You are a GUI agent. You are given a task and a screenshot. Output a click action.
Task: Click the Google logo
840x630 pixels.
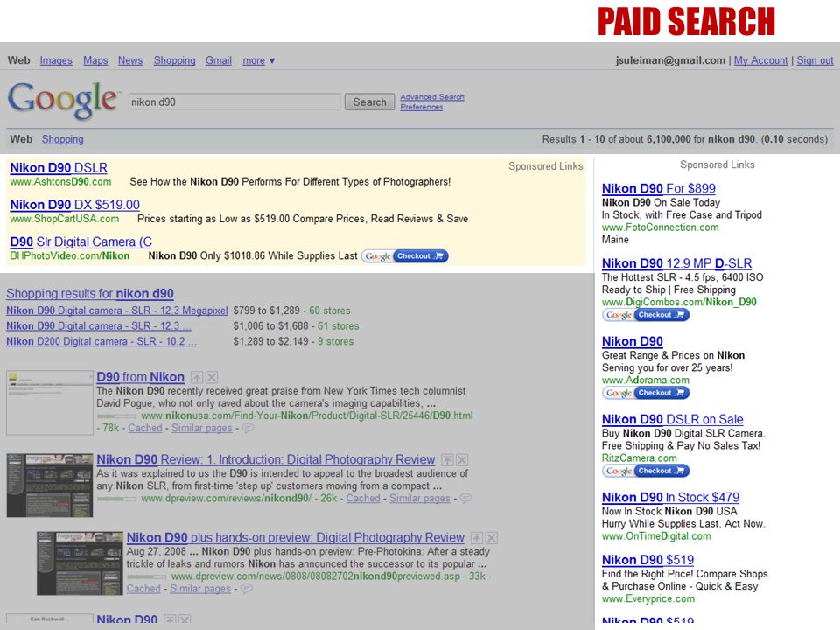pos(62,100)
